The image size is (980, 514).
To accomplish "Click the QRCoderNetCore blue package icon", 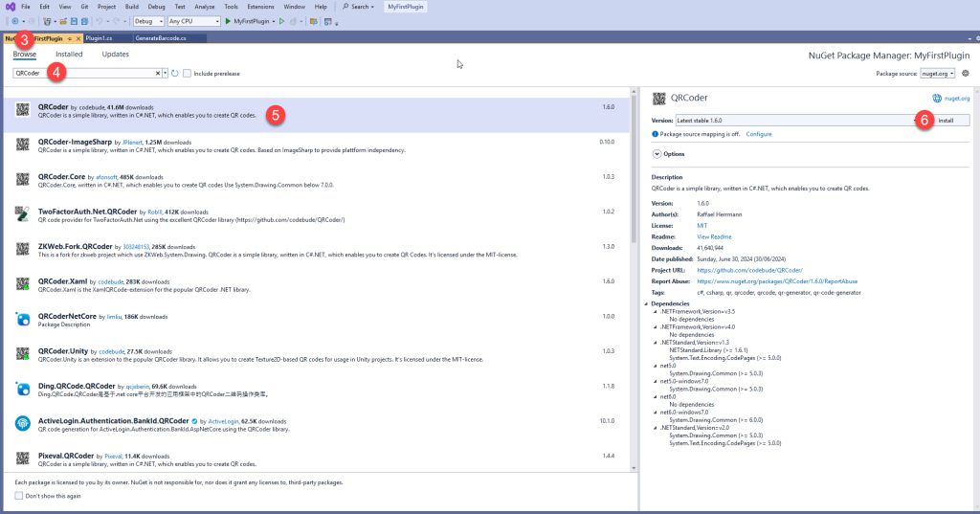I will 23,320.
